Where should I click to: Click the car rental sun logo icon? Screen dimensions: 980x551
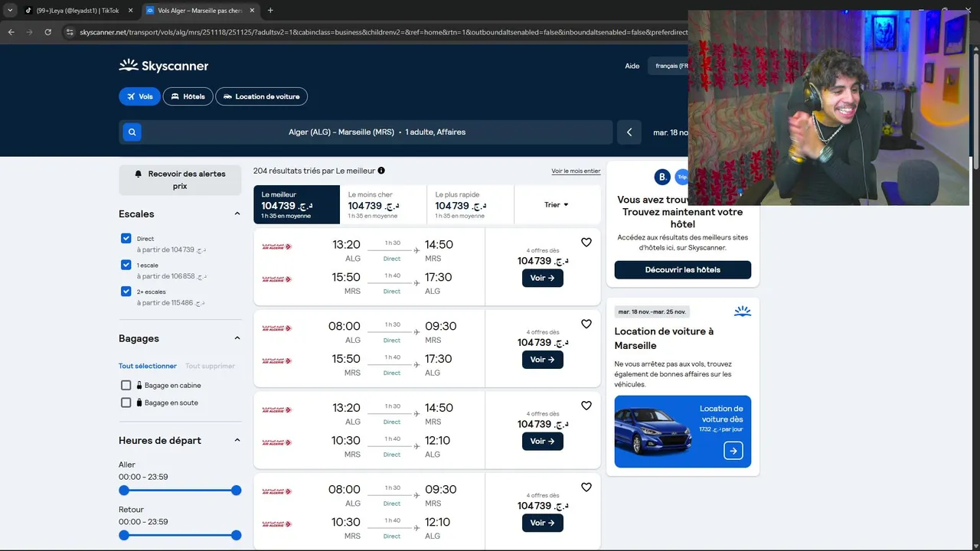742,311
